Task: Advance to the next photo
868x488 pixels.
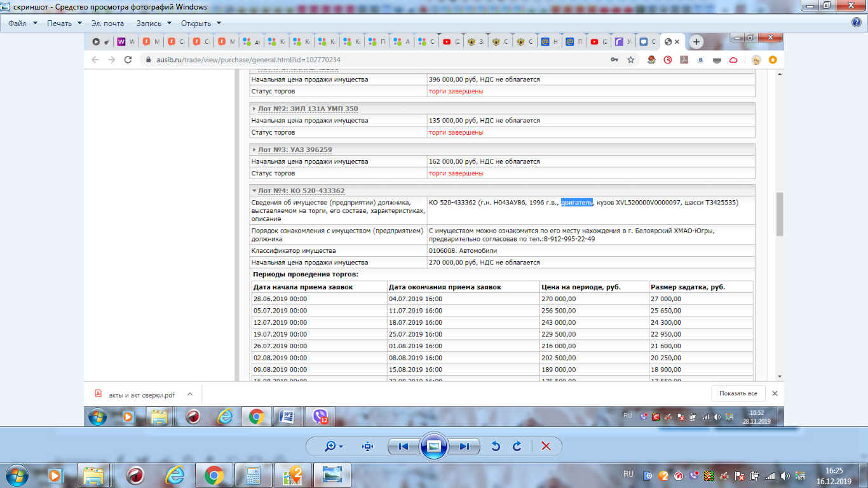Action: (x=465, y=446)
